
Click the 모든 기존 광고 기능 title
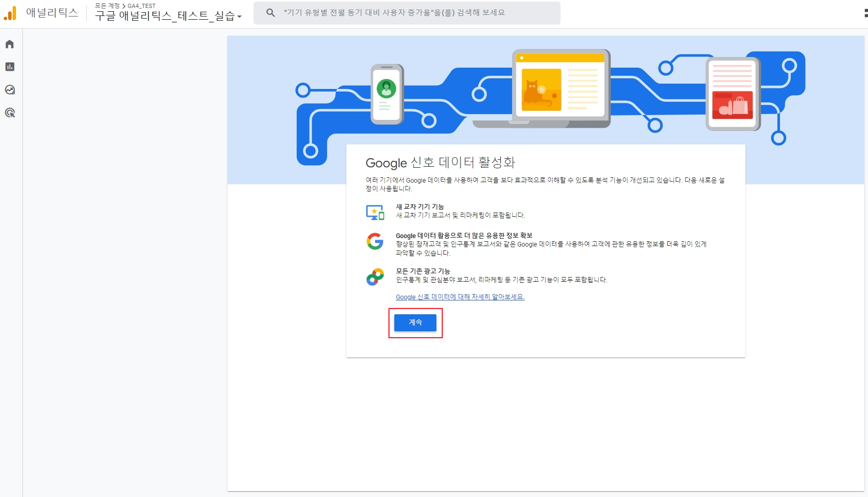pyautogui.click(x=423, y=271)
